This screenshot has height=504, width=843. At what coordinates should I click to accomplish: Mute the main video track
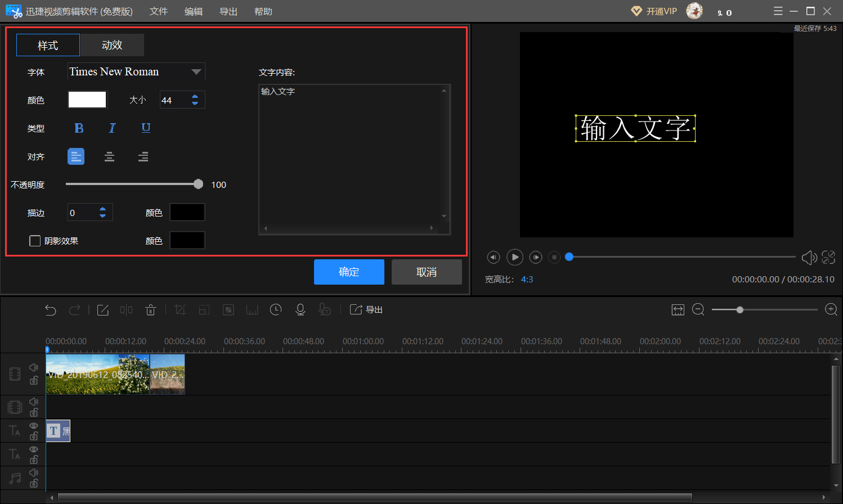click(x=34, y=368)
